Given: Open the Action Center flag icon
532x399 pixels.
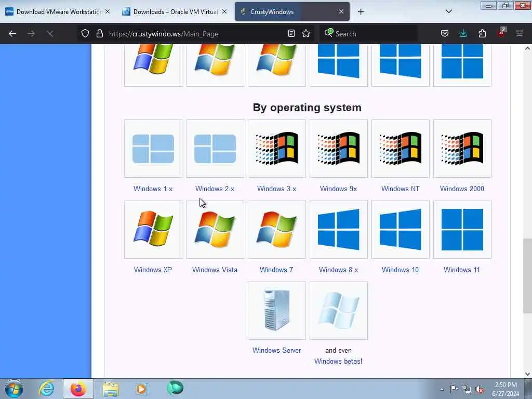Looking at the screenshot, I should coord(454,389).
